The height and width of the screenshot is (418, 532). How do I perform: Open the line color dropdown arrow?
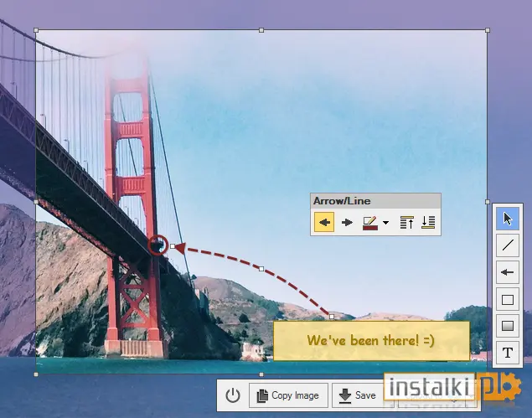point(385,223)
